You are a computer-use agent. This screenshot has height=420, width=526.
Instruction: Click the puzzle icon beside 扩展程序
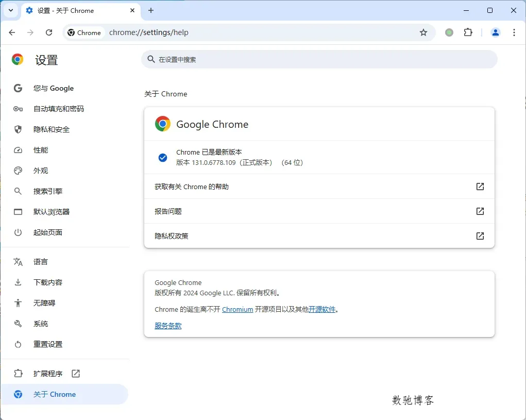click(18, 374)
